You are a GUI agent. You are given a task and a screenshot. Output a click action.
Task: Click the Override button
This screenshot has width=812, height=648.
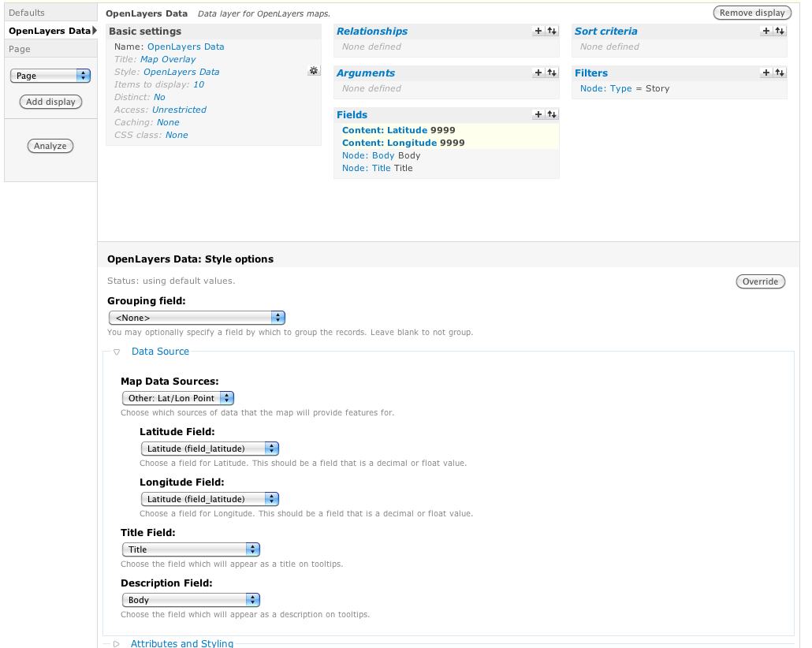click(760, 281)
